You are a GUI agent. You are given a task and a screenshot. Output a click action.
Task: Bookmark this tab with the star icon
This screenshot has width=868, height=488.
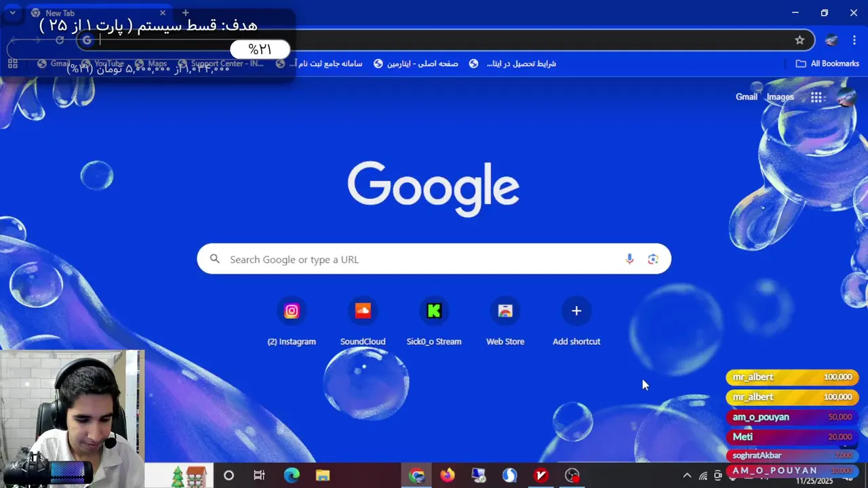coord(800,40)
